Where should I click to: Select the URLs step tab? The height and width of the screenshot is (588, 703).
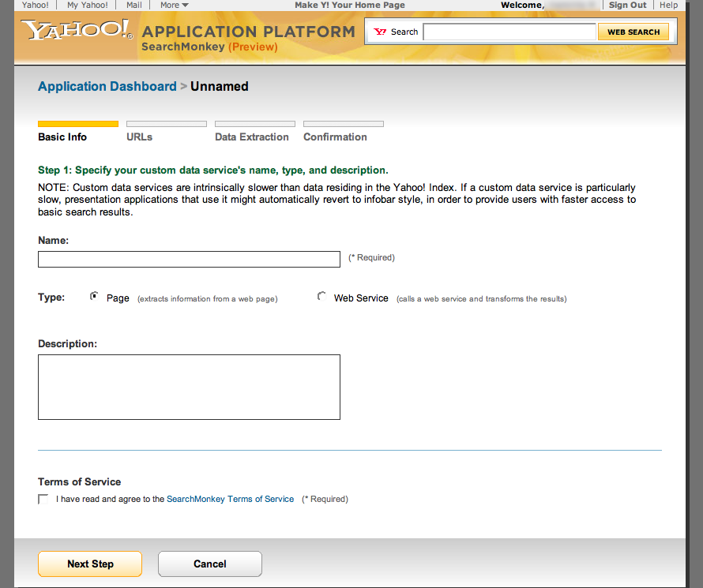pyautogui.click(x=167, y=132)
